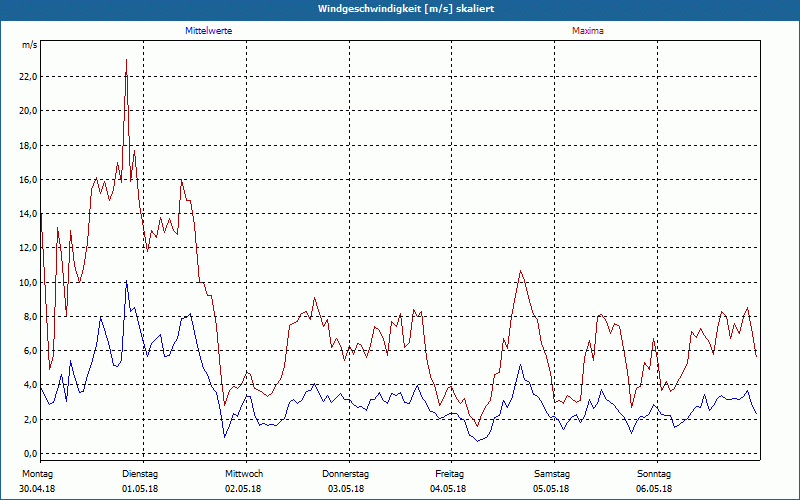
Task: Click the date 01.05.18
Action: tap(140, 489)
